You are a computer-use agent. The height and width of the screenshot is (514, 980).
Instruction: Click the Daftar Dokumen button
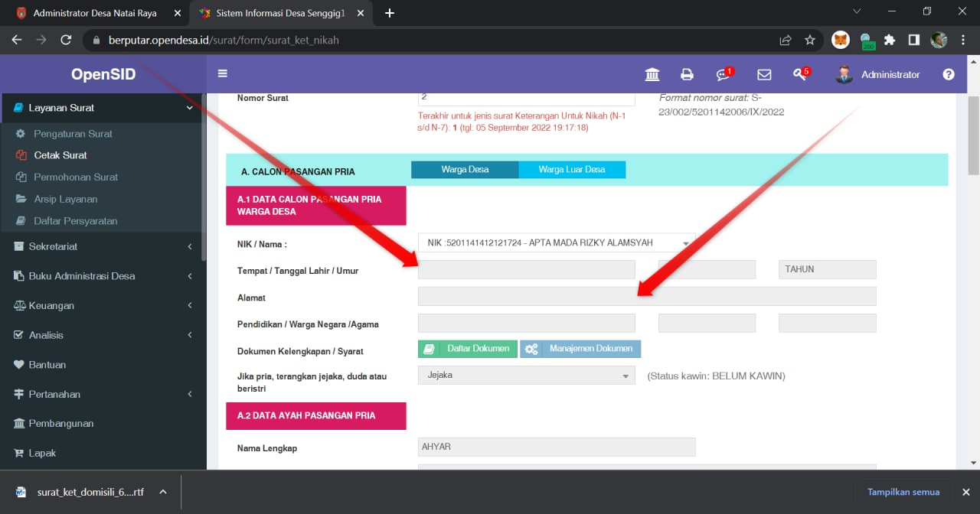coord(467,348)
